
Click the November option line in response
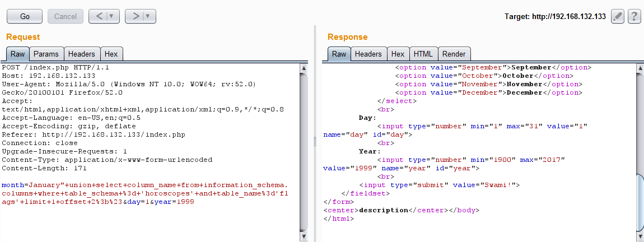(489, 84)
